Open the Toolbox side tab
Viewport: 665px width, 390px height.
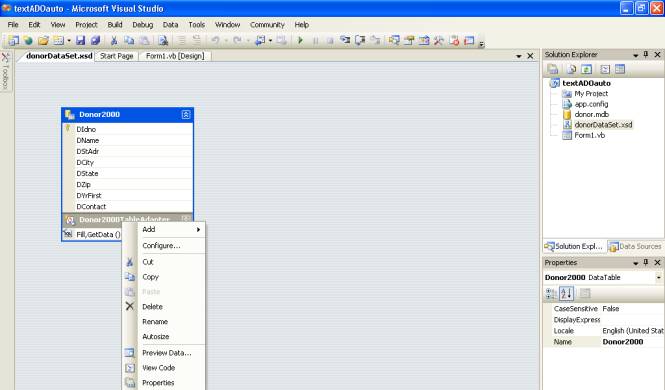[6, 71]
